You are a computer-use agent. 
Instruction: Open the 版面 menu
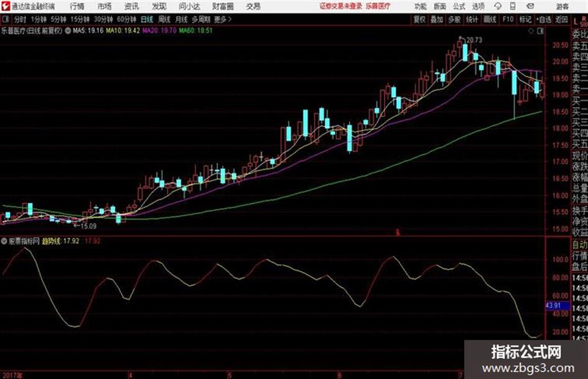(439, 6)
